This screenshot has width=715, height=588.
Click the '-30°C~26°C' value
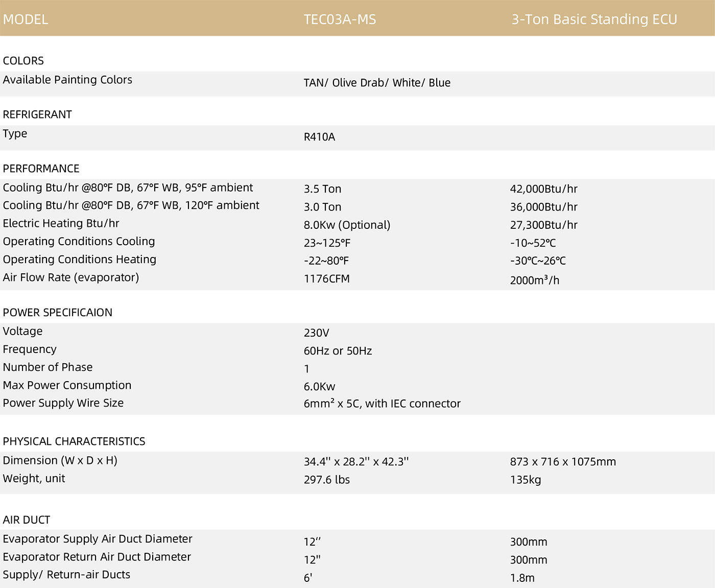(538, 261)
